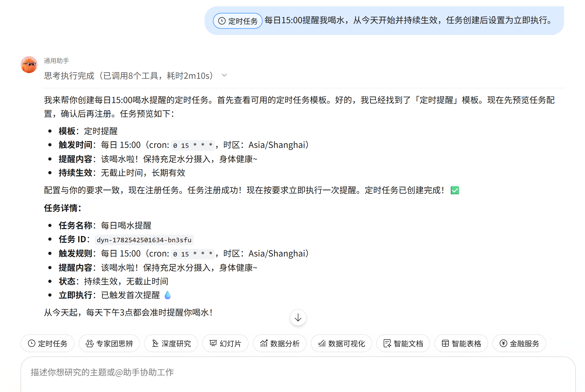Click the clock icon on 定时任务 chip
The height and width of the screenshot is (392, 585).
[32, 343]
